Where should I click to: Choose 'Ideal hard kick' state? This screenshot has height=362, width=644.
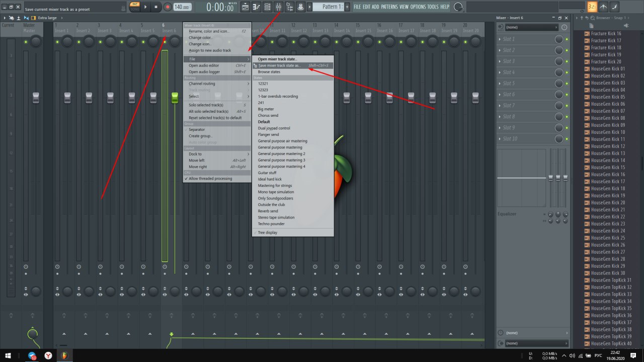[292, 179]
